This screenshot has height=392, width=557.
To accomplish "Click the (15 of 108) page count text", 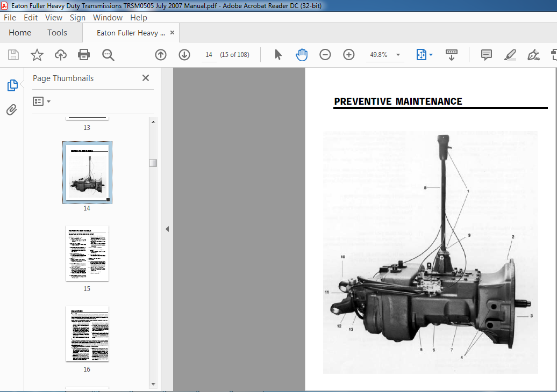I will [234, 55].
